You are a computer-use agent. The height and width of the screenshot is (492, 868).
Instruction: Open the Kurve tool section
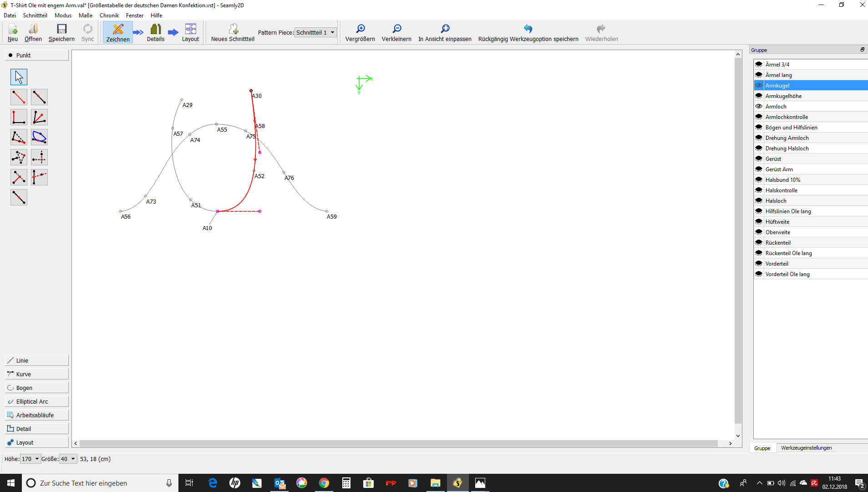click(x=36, y=374)
